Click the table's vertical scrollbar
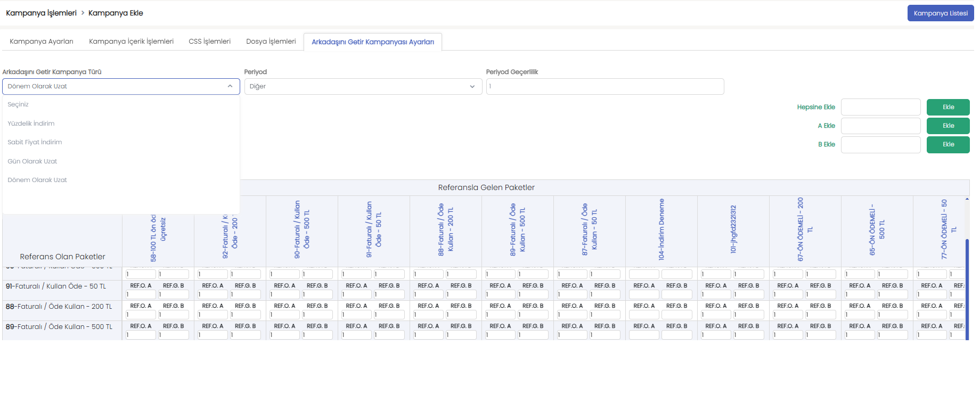The height and width of the screenshot is (411, 980). coord(967,287)
